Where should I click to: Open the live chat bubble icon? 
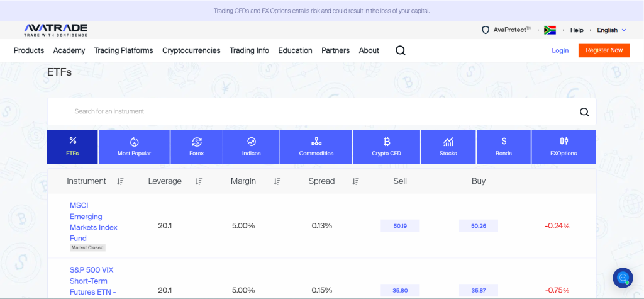coord(623,278)
